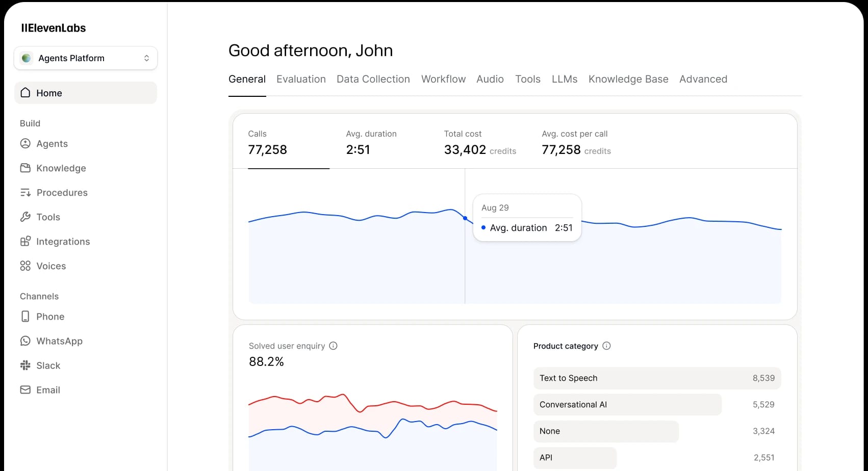The image size is (868, 471).
Task: Switch to the Workflow tab
Action: point(443,79)
